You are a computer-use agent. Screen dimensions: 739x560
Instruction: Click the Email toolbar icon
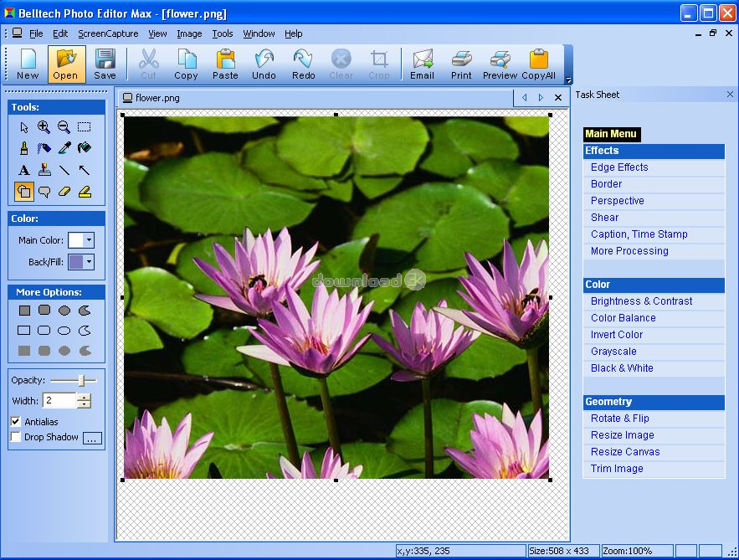point(422,64)
